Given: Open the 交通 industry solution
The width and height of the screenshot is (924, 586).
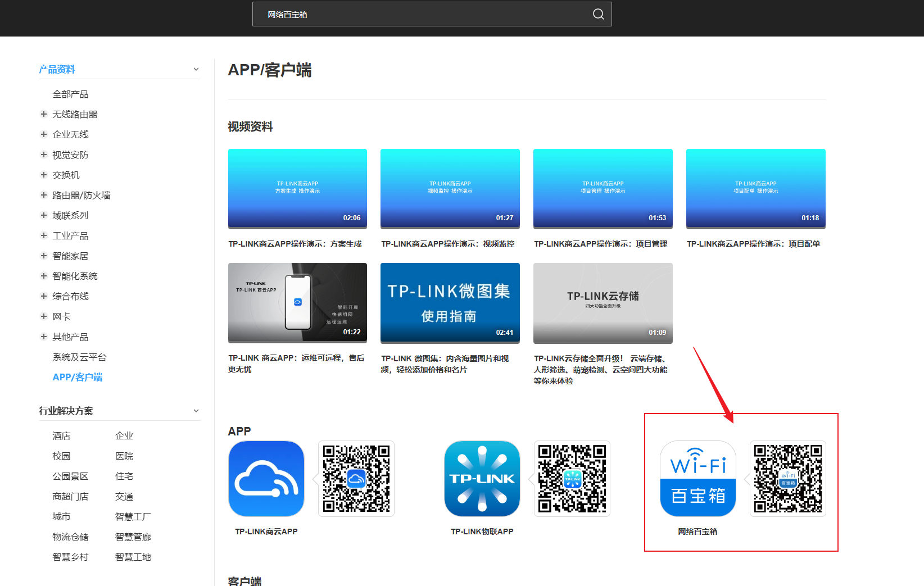Looking at the screenshot, I should tap(124, 496).
